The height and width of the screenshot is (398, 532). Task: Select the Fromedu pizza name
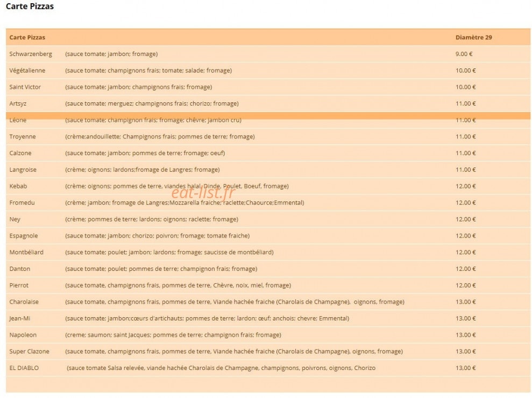pos(22,203)
